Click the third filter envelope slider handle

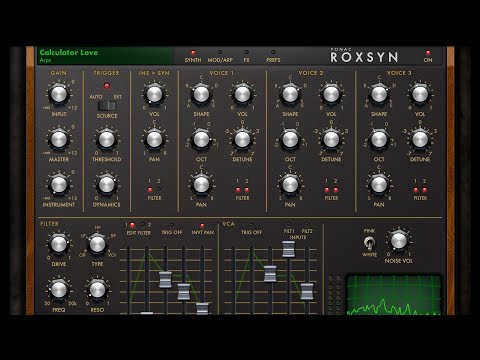coord(165,280)
